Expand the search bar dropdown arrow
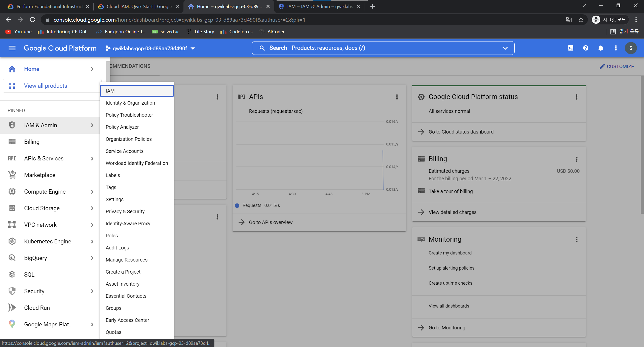The width and height of the screenshot is (644, 347). [505, 48]
